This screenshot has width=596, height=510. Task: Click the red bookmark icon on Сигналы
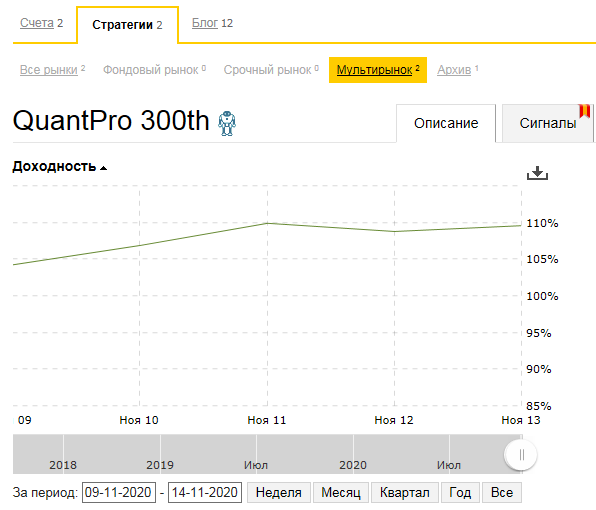[x=585, y=111]
